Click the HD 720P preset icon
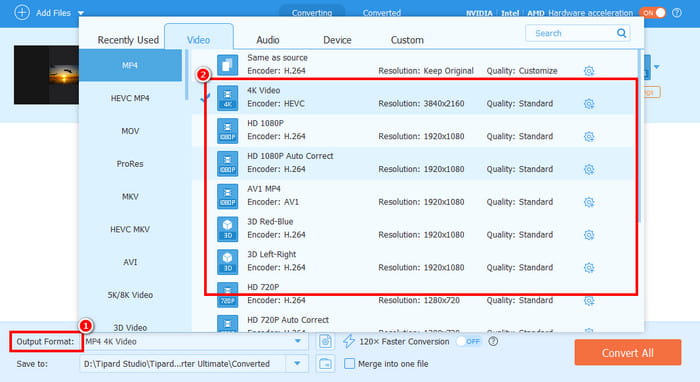 point(228,295)
